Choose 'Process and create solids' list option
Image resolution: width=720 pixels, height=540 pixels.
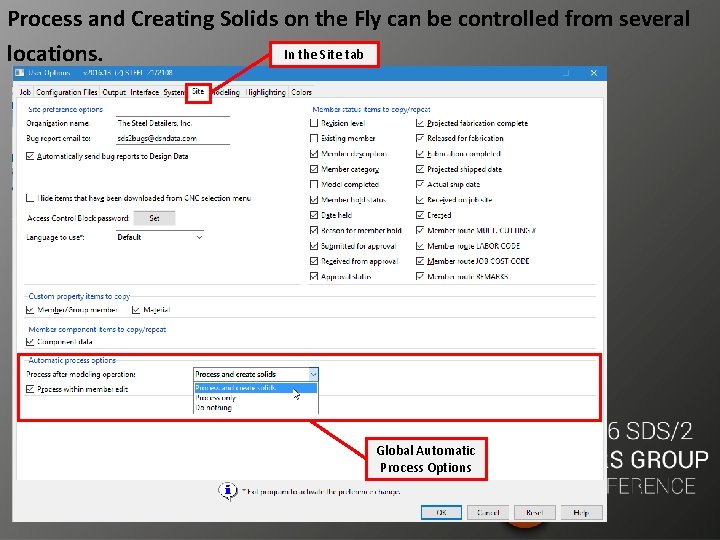(255, 388)
